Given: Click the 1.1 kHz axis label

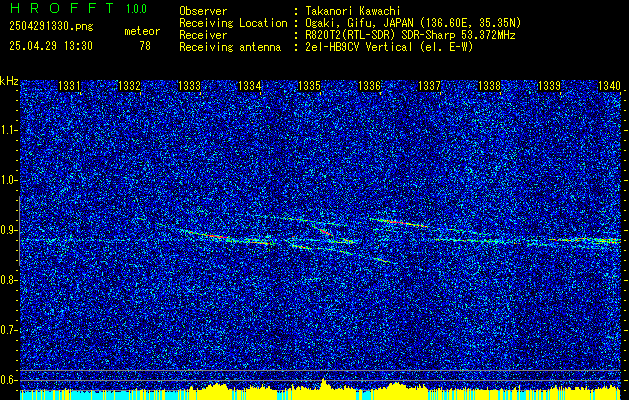Looking at the screenshot, I should click(x=8, y=130).
